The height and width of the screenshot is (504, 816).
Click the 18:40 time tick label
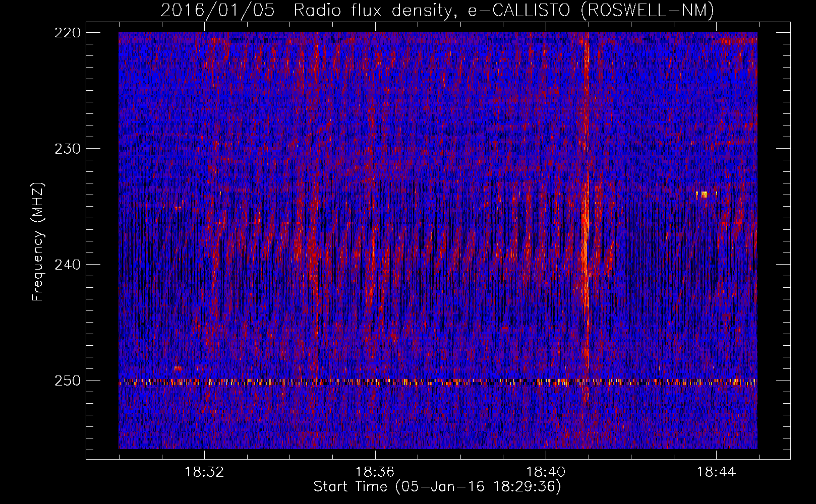coord(546,472)
